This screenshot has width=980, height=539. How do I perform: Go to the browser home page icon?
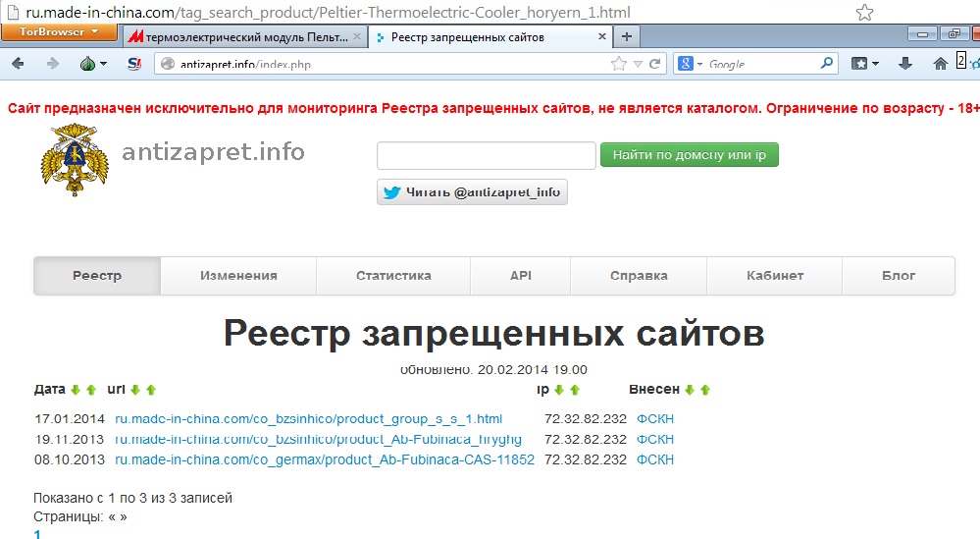tap(940, 64)
